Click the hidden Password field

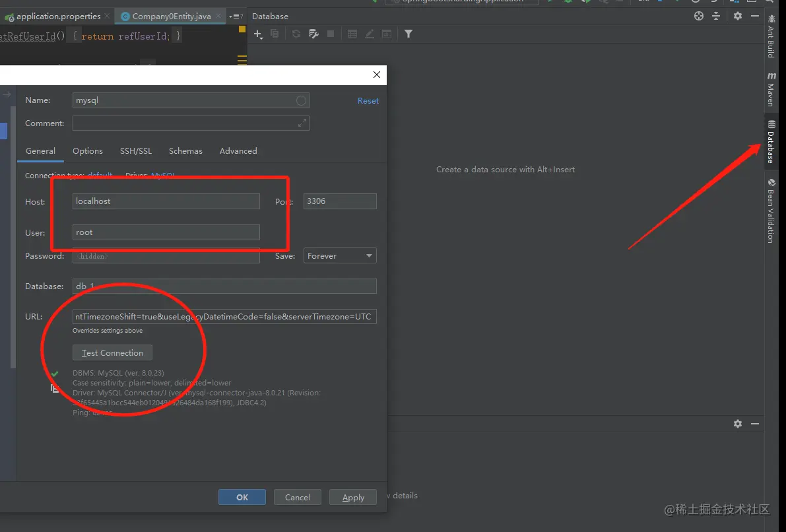[166, 255]
